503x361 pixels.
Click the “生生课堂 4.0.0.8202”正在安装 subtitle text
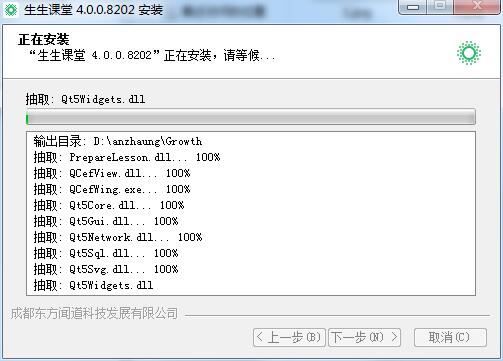(x=152, y=55)
